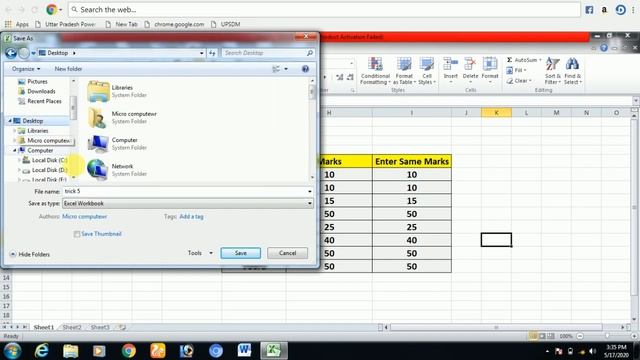Click refresh button beside Desktop address bar
This screenshot has width=640, height=360.
(x=212, y=53)
